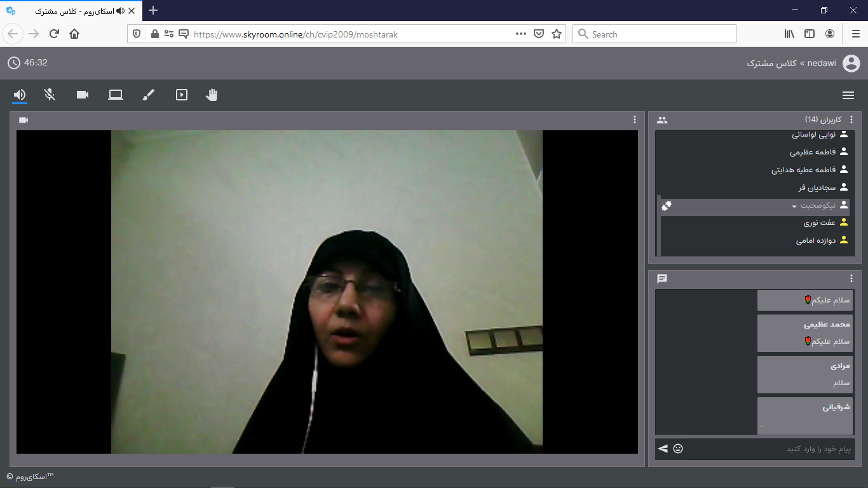Click the مرادی chat message
Viewport: 868px width, 488px height.
[x=805, y=374]
